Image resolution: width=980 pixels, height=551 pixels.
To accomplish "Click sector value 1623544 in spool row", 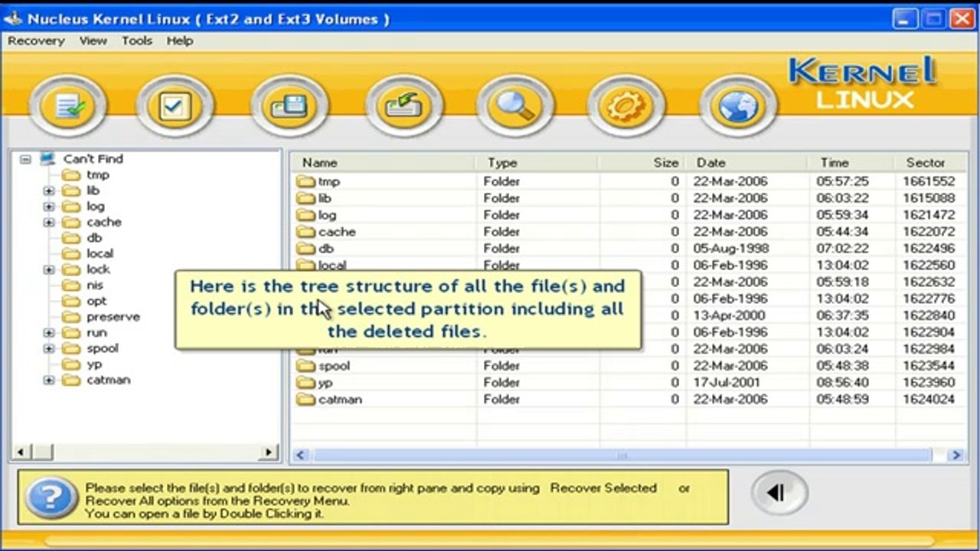I will pyautogui.click(x=929, y=366).
